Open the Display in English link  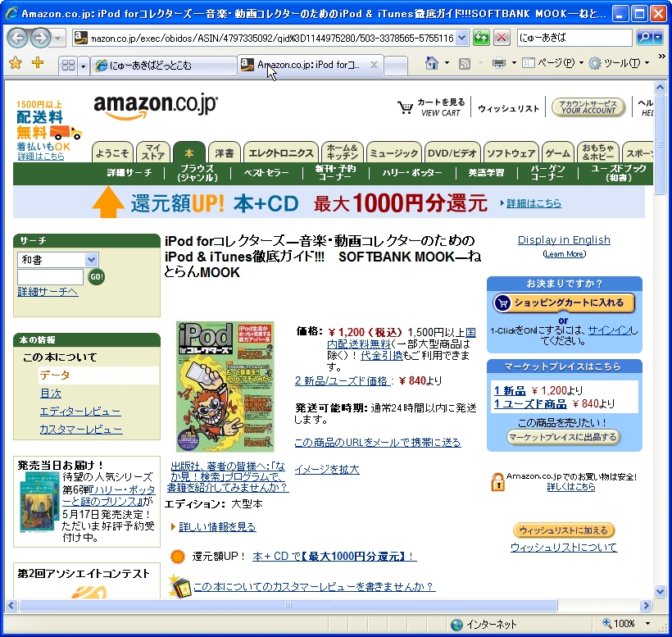(564, 240)
